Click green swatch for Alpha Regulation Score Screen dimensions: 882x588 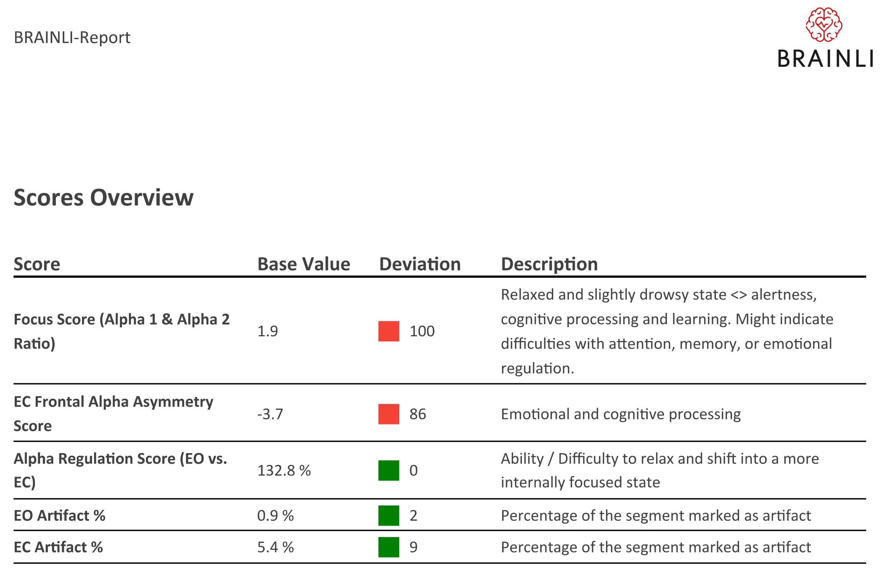(388, 470)
